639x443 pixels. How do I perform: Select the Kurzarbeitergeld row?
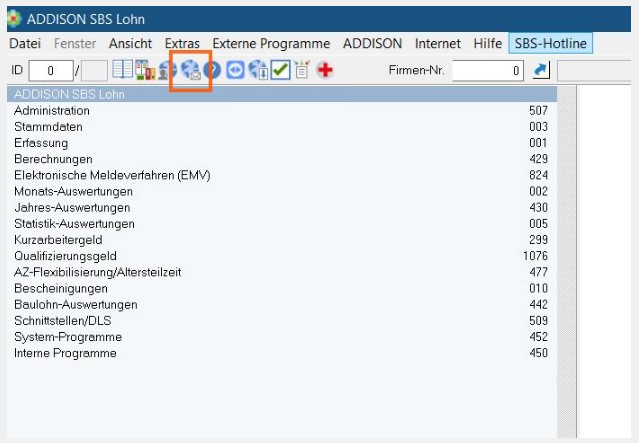click(282, 240)
